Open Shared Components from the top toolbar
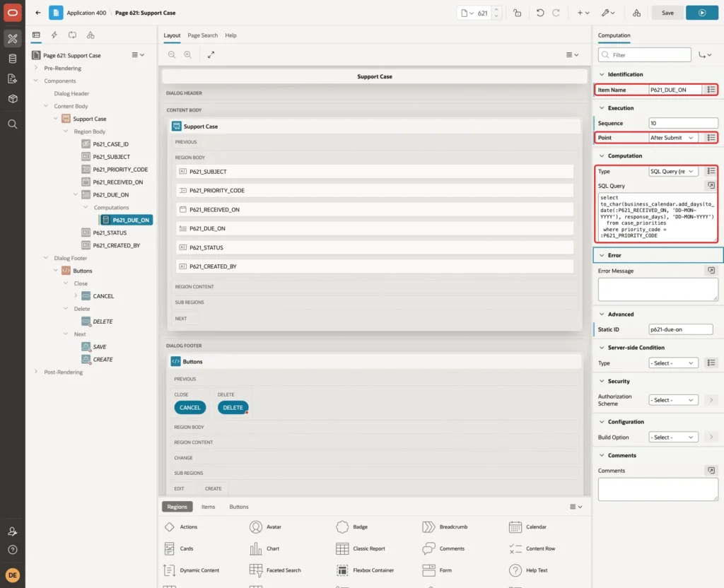 pyautogui.click(x=637, y=13)
